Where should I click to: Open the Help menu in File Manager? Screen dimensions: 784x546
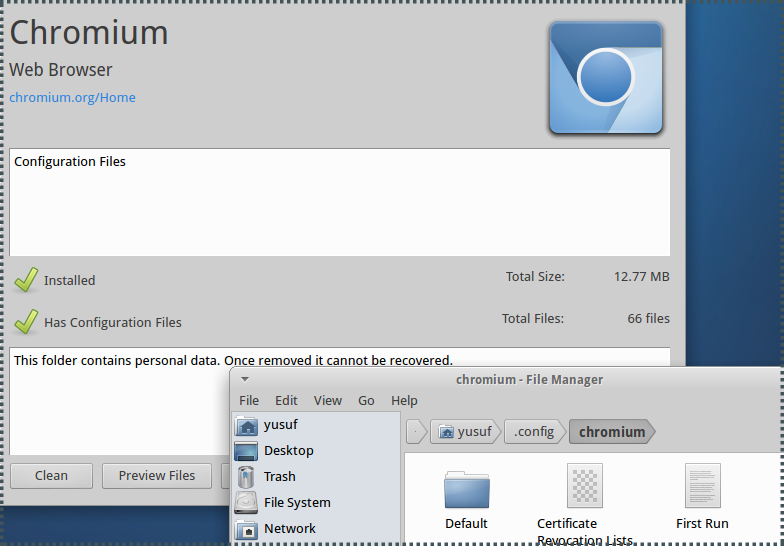pos(404,400)
